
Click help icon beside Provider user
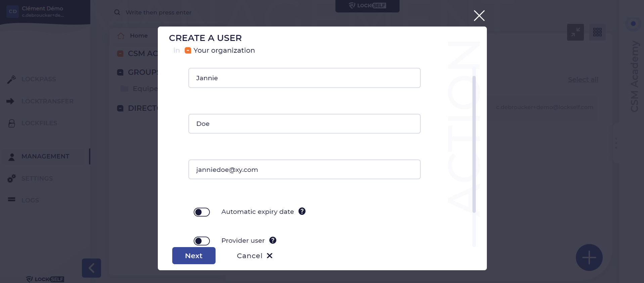pyautogui.click(x=273, y=240)
